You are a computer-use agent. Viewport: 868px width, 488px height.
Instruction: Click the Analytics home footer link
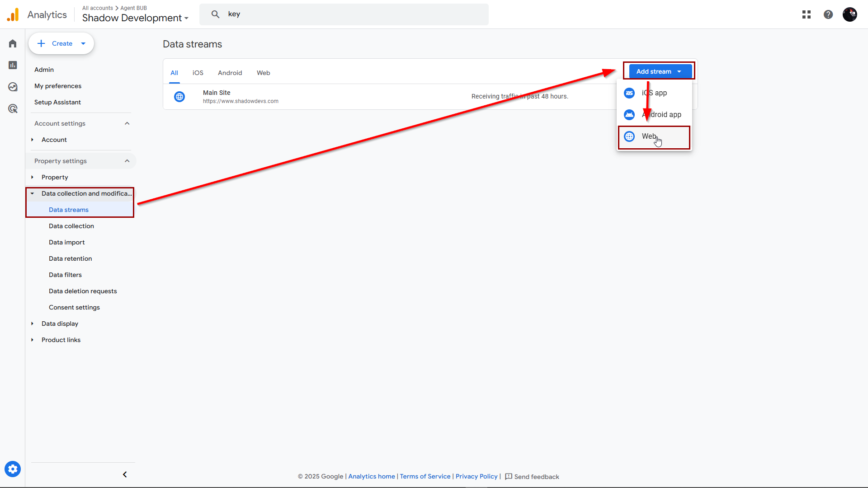tap(372, 477)
